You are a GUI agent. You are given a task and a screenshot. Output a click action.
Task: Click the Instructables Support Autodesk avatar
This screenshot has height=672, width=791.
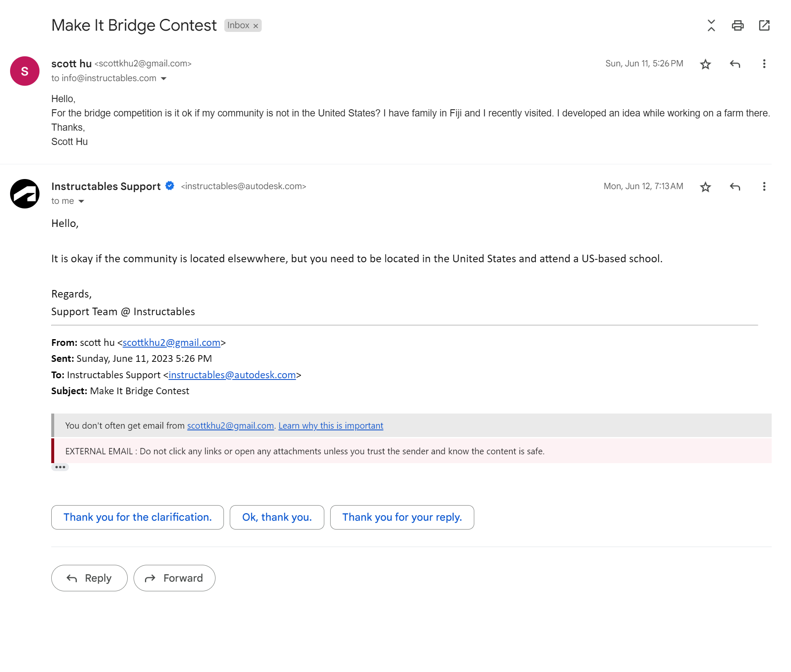(x=25, y=194)
